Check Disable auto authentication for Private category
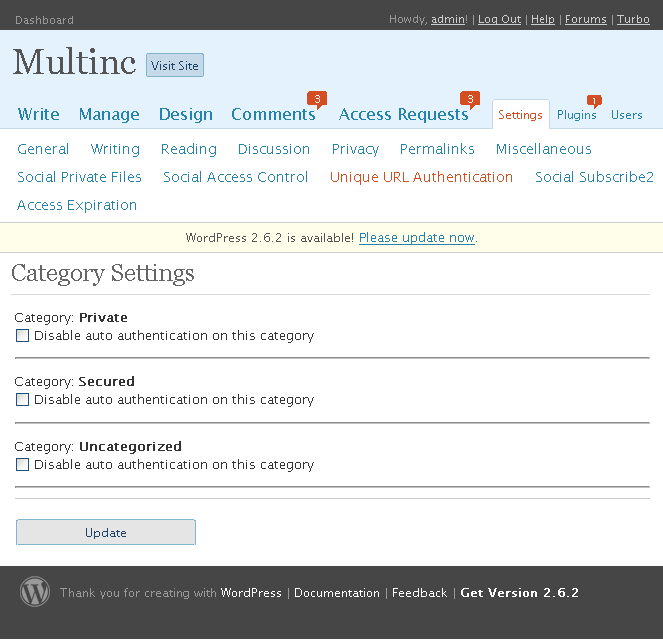 pos(22,336)
